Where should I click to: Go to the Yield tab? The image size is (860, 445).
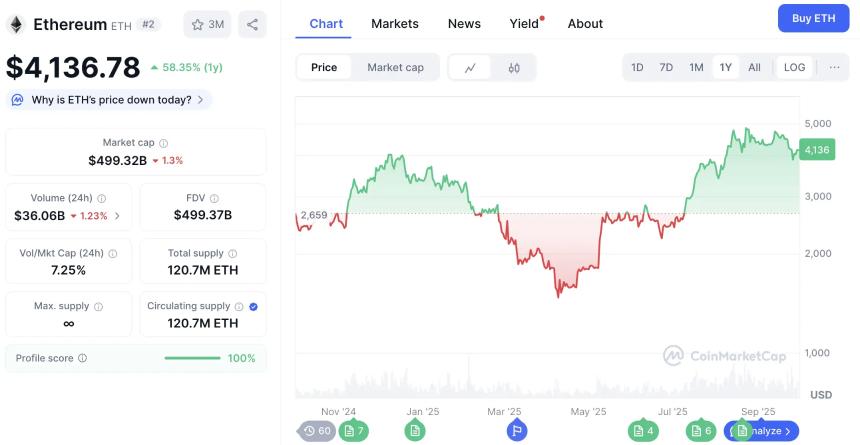tap(524, 23)
